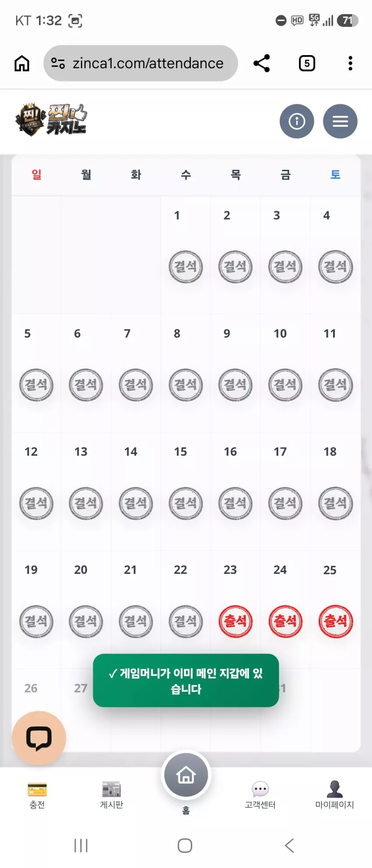The width and height of the screenshot is (372, 868).
Task: Open the live chat bubble button
Action: click(x=39, y=738)
